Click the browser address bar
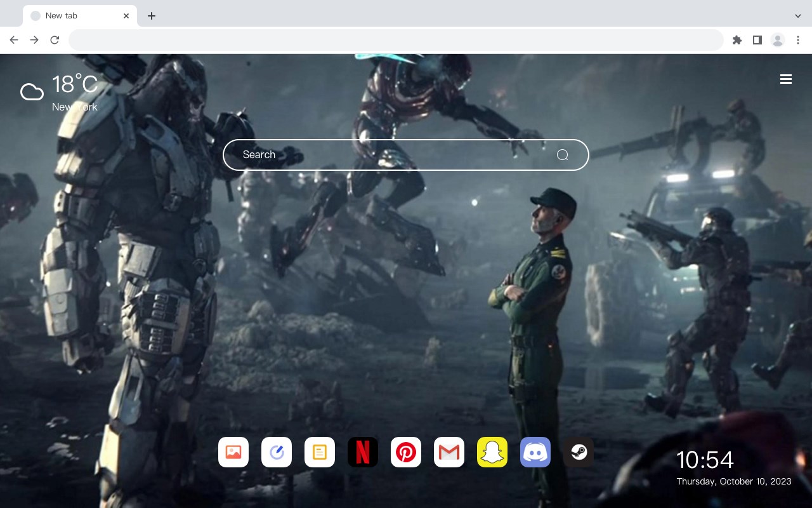This screenshot has width=812, height=508. tap(396, 40)
